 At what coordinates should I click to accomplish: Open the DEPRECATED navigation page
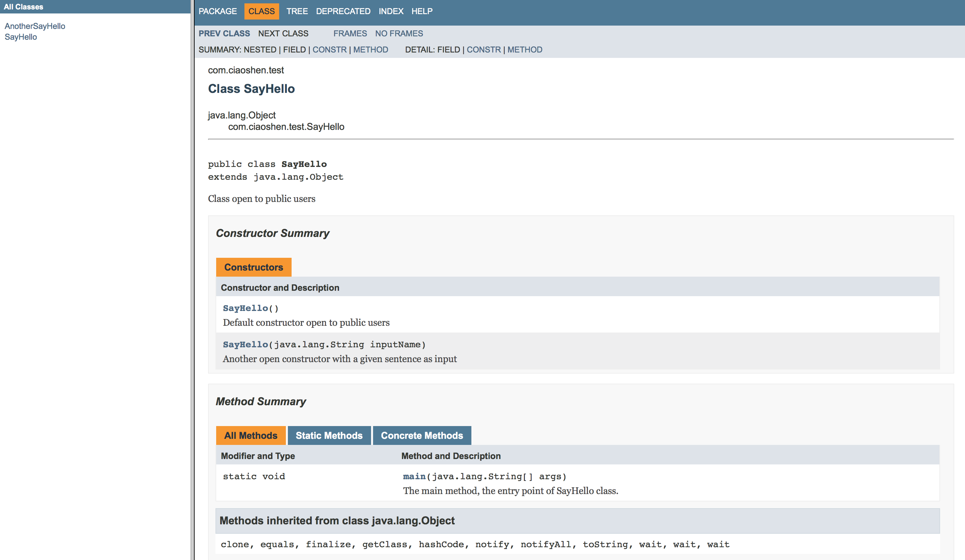tap(343, 11)
